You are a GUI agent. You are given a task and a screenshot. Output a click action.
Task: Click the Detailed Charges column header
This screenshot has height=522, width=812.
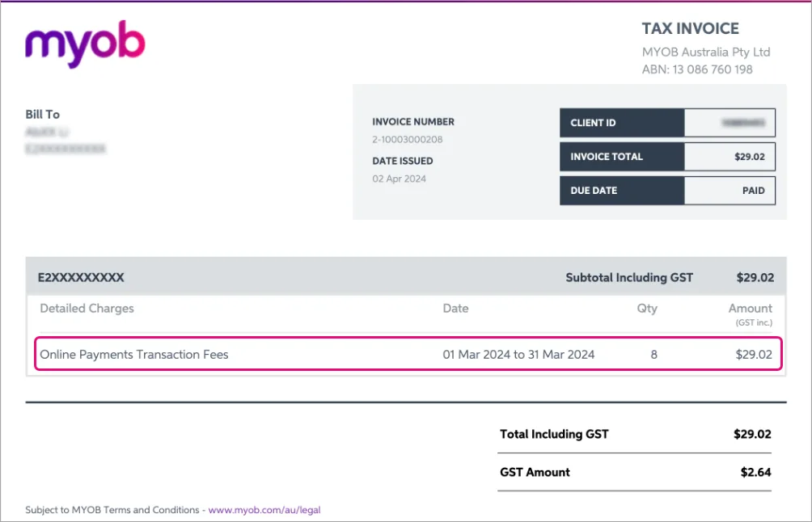coord(87,309)
